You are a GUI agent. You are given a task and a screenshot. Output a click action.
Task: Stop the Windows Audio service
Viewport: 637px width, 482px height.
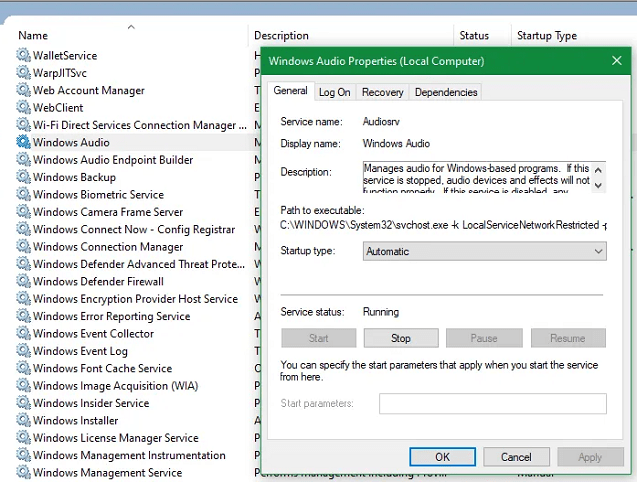[401, 338]
